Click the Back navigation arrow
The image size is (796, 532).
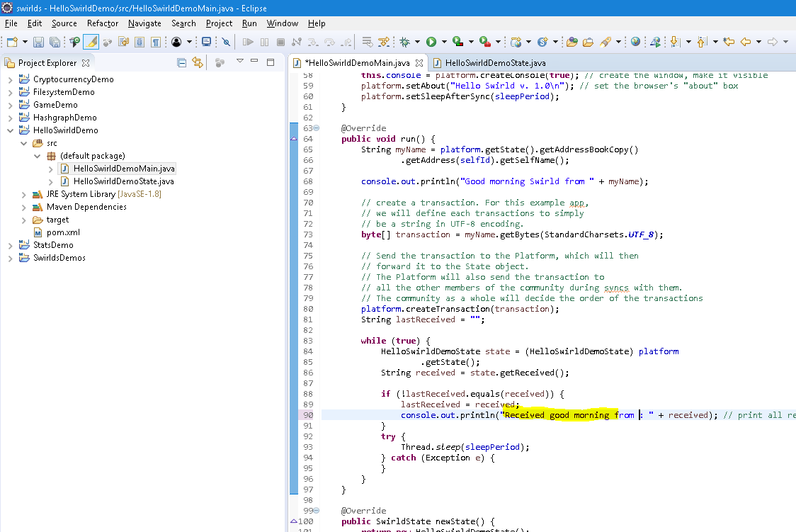tap(745, 42)
